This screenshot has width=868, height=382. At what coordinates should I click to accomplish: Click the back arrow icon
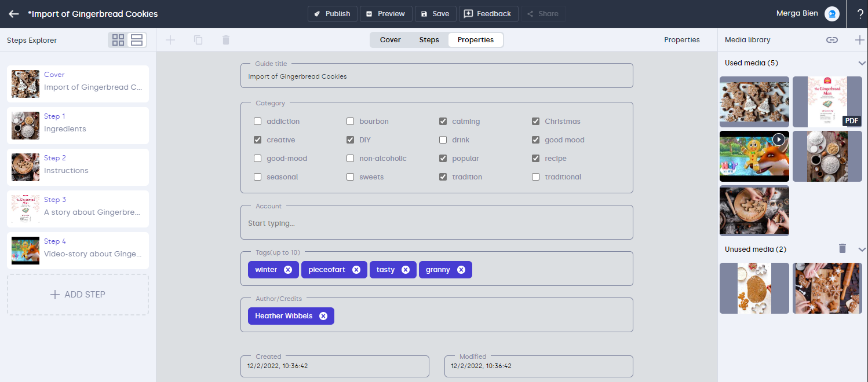(14, 14)
